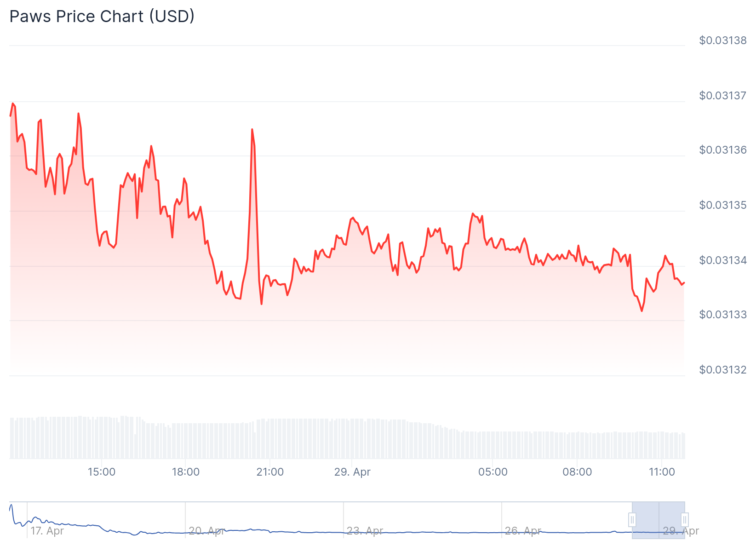
Task: Click the 15:00 time axis label
Action: pyautogui.click(x=101, y=472)
